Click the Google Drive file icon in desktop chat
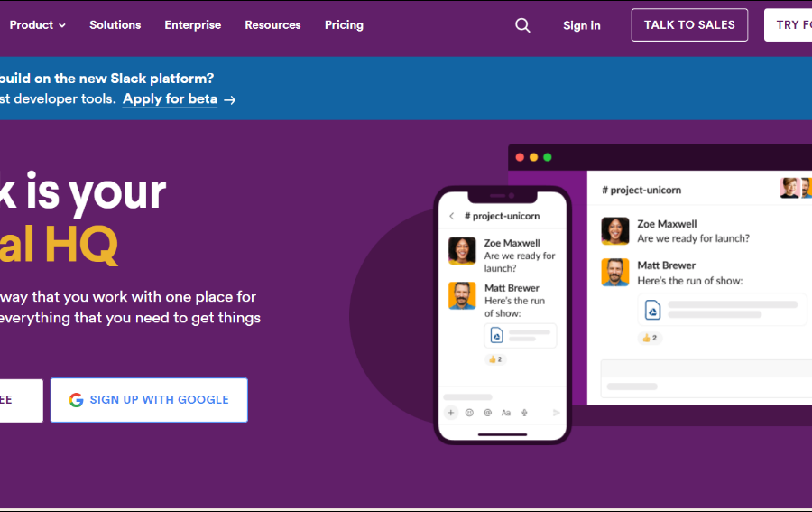This screenshot has width=812, height=512. (652, 310)
